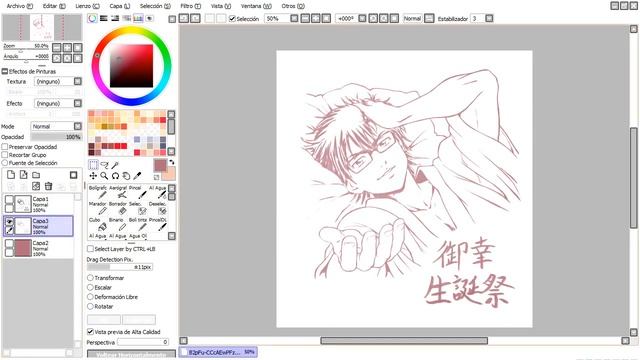Open the Estabilizador value dropdown
This screenshot has height=360, width=640.
click(x=489, y=18)
